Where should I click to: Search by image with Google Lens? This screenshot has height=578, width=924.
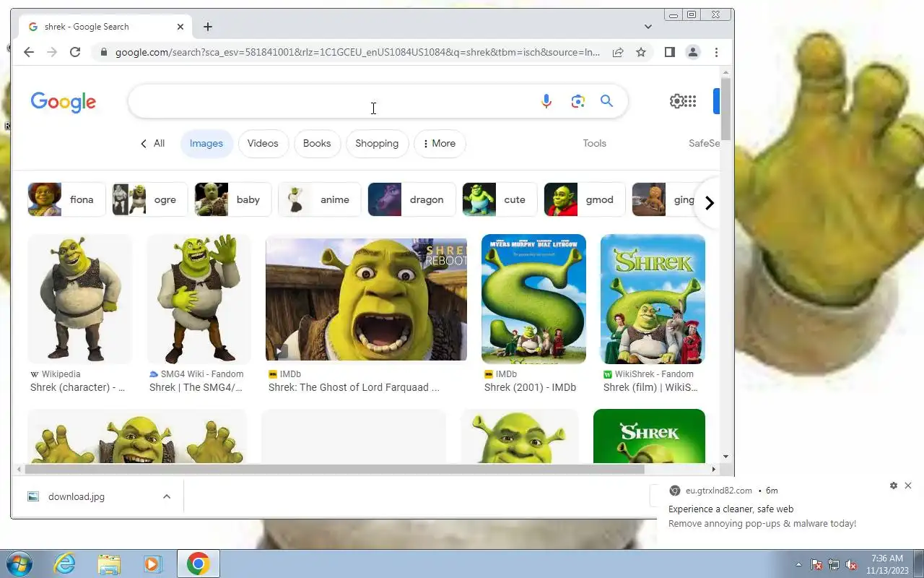[577, 101]
